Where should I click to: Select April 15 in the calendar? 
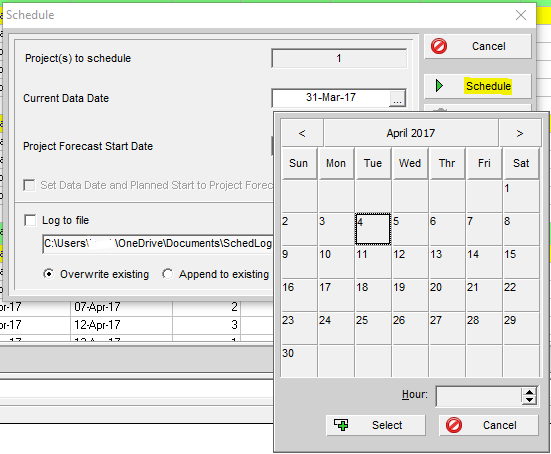(521, 262)
